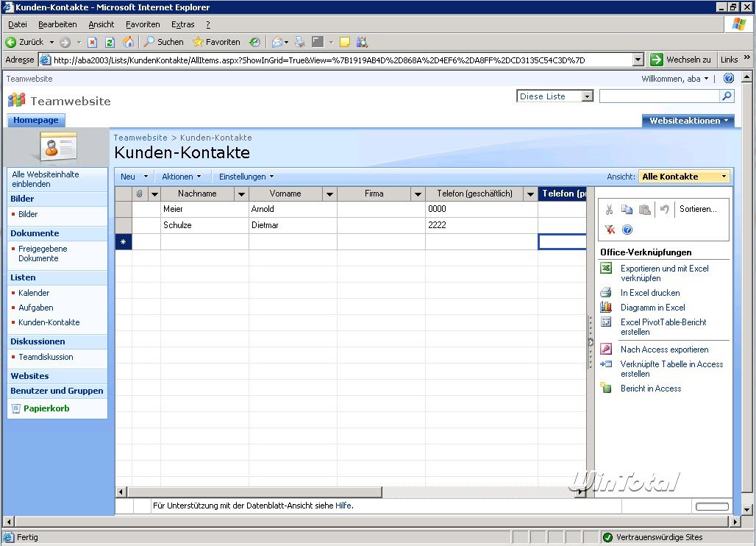
Task: Click the search magnifier button in SharePoint
Action: click(727, 96)
